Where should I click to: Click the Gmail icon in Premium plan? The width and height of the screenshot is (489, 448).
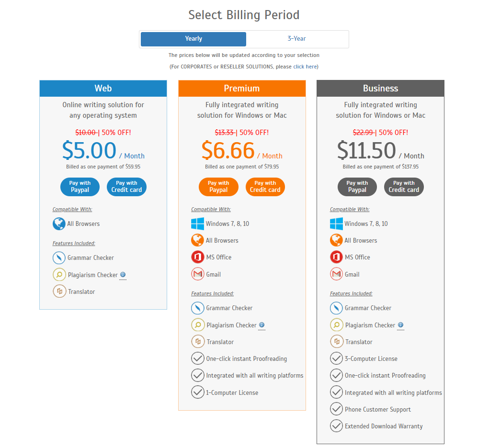[197, 274]
